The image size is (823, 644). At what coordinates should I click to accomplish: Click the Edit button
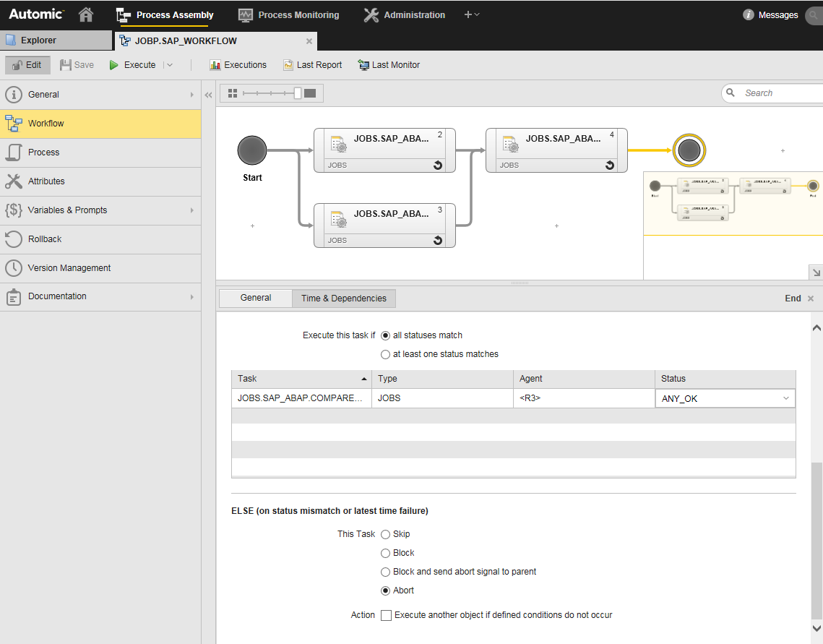click(27, 64)
